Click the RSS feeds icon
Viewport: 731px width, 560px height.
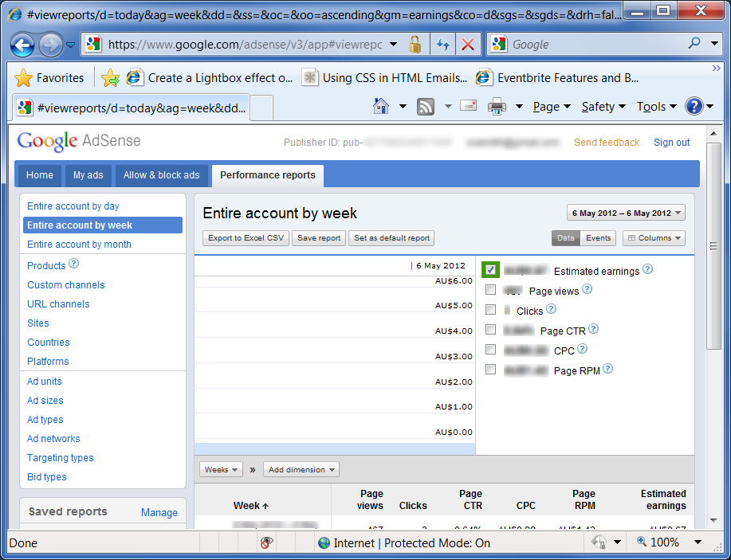point(425,107)
